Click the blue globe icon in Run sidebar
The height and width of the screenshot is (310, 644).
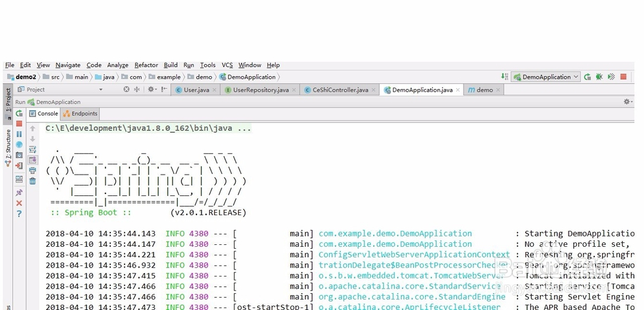19,145
